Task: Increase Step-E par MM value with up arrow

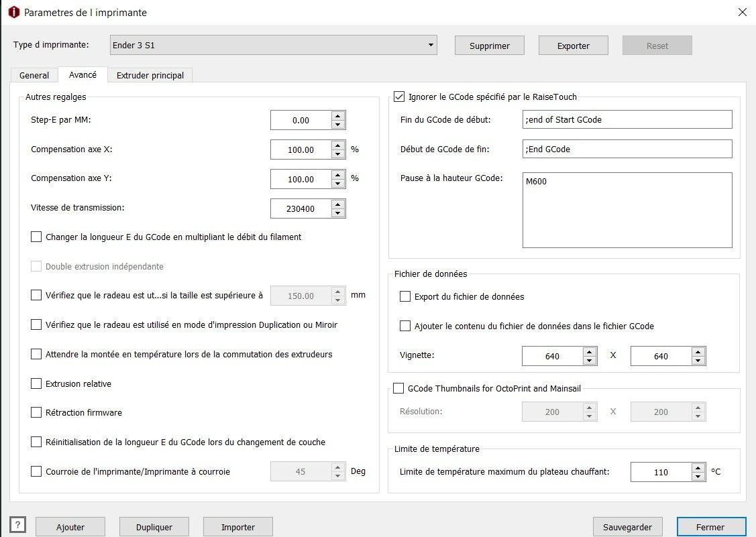Action: (338, 116)
